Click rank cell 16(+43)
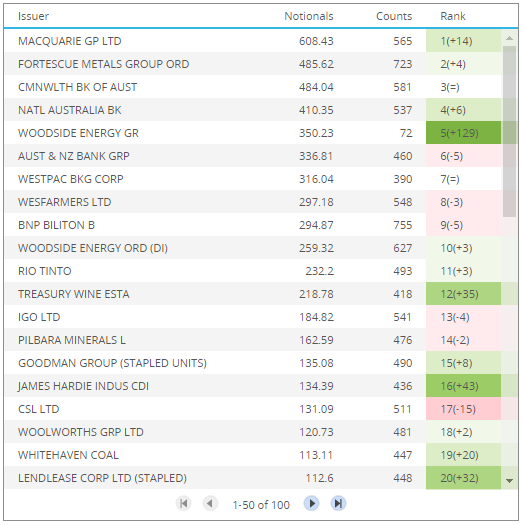The height and width of the screenshot is (525, 523). (463, 386)
